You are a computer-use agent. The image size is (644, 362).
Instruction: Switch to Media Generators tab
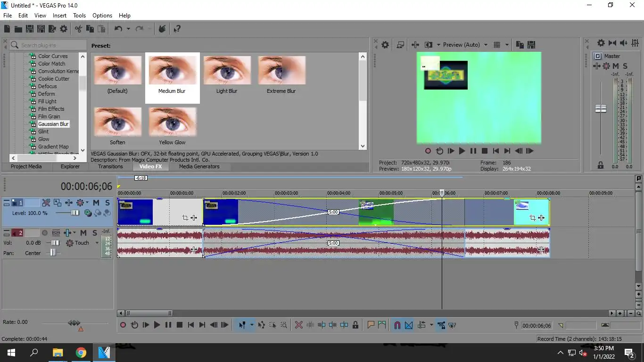pos(199,166)
